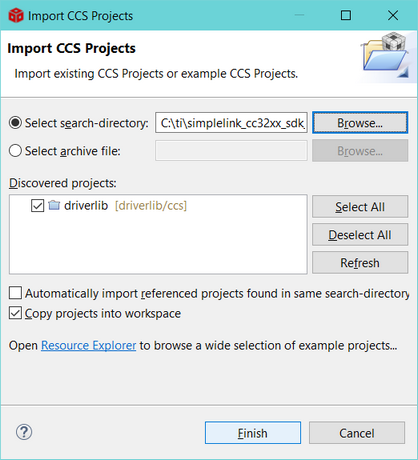
Task: Click the folder icon beside driverlib project
Action: [x=54, y=205]
